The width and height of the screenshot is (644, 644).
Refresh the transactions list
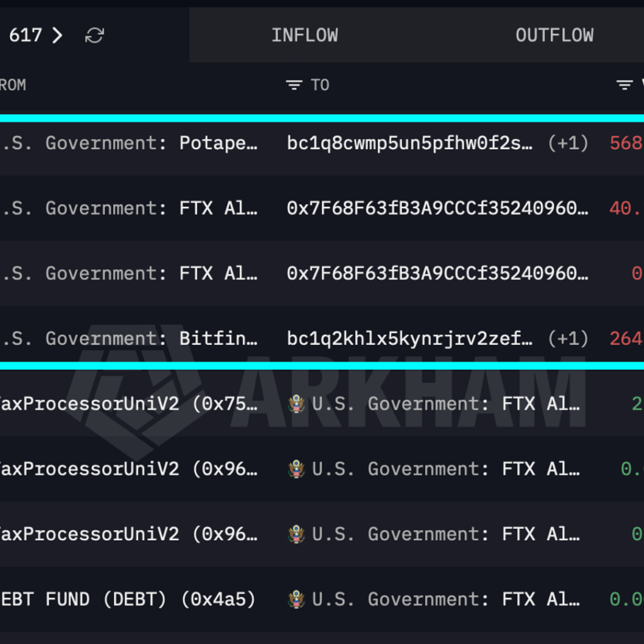coord(94,35)
